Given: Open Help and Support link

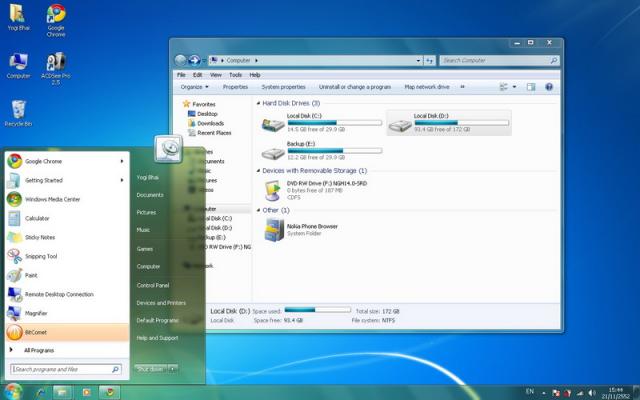Looking at the screenshot, I should click(x=157, y=338).
